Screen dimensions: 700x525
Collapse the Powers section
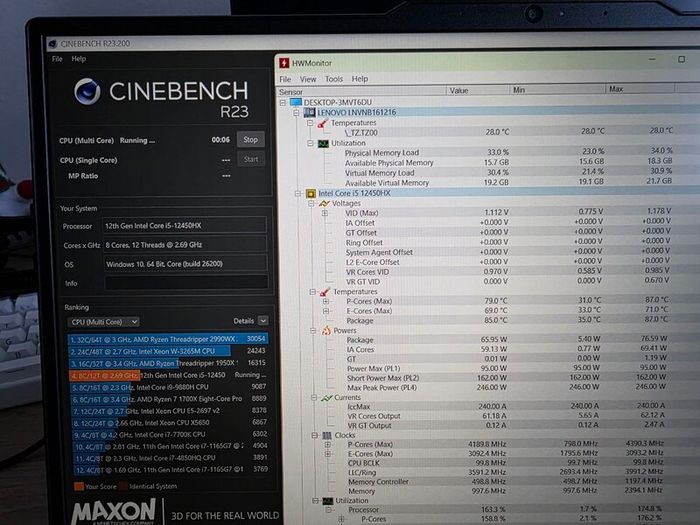(312, 331)
